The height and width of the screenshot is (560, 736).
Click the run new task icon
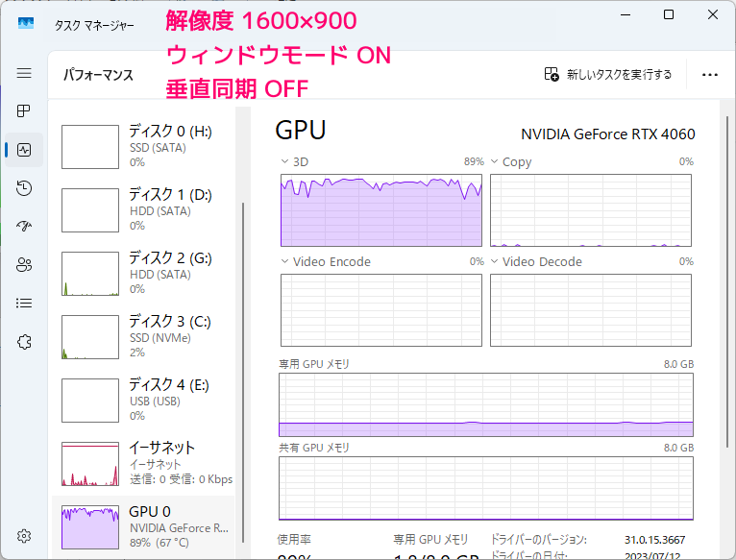point(552,74)
